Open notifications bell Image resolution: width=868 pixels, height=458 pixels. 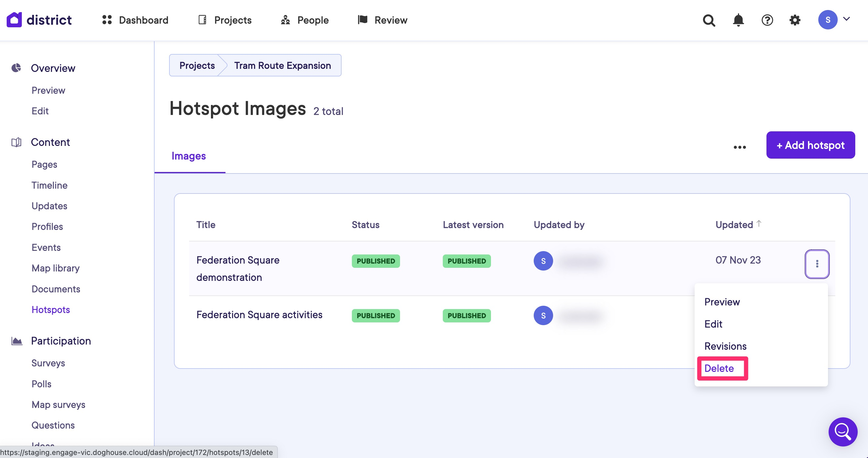coord(738,20)
